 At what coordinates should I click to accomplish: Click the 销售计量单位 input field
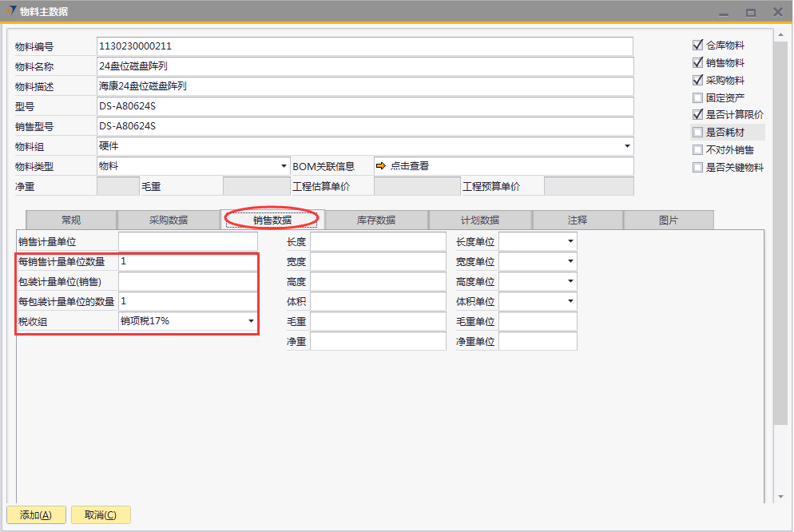click(188, 241)
